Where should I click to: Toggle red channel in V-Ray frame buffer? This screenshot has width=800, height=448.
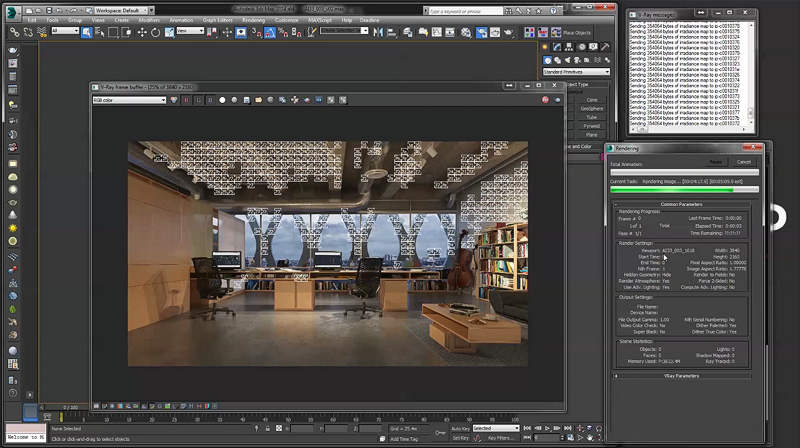(x=186, y=100)
